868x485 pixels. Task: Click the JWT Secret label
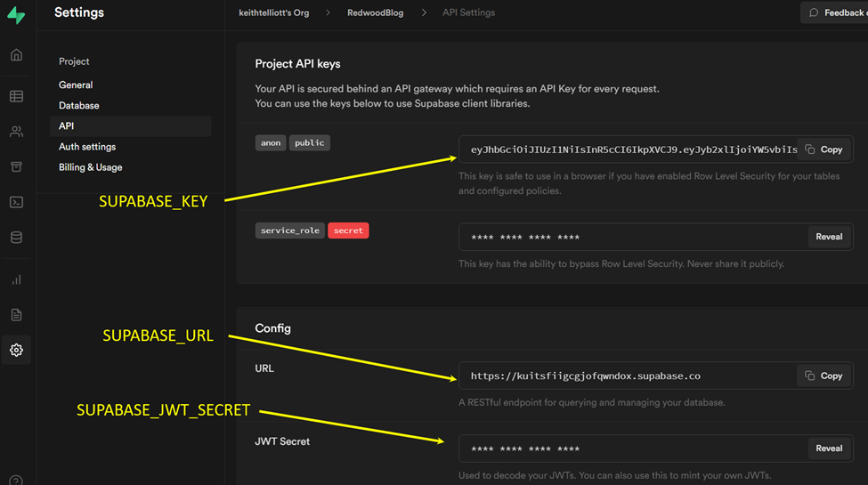[x=282, y=441]
